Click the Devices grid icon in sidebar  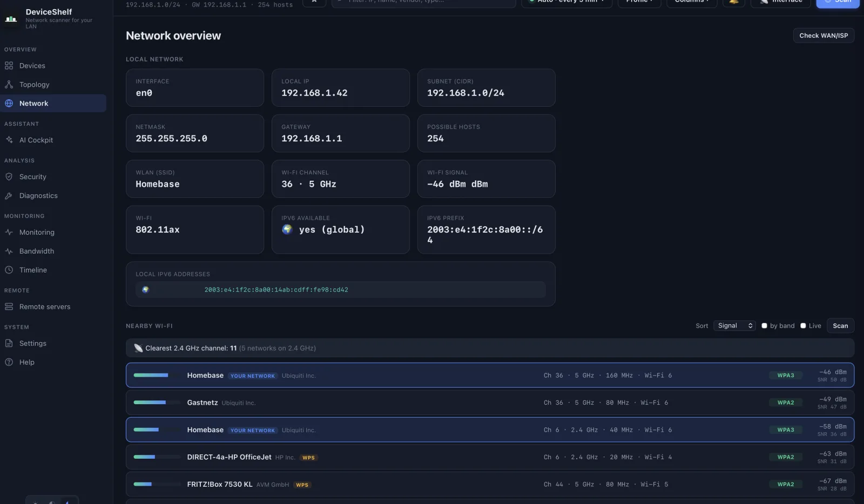(9, 66)
